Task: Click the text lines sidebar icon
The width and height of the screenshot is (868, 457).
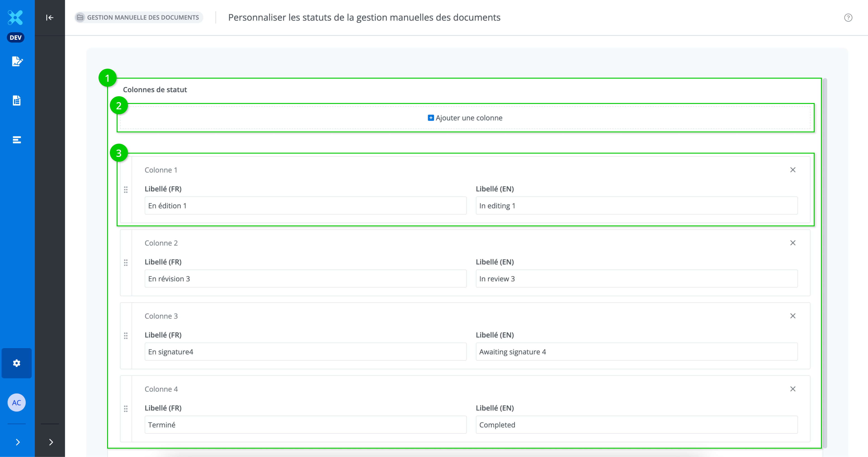Action: [x=17, y=140]
